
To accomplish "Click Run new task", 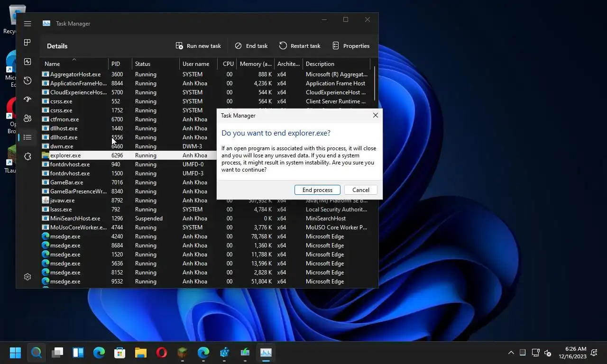I will [x=198, y=46].
